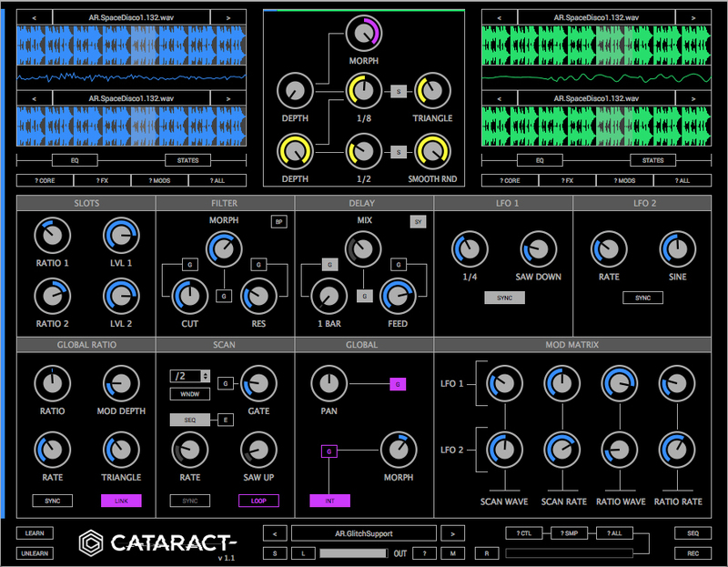This screenshot has height=567, width=728.
Task: Toggle the WNDW button in Scan
Action: (x=190, y=394)
